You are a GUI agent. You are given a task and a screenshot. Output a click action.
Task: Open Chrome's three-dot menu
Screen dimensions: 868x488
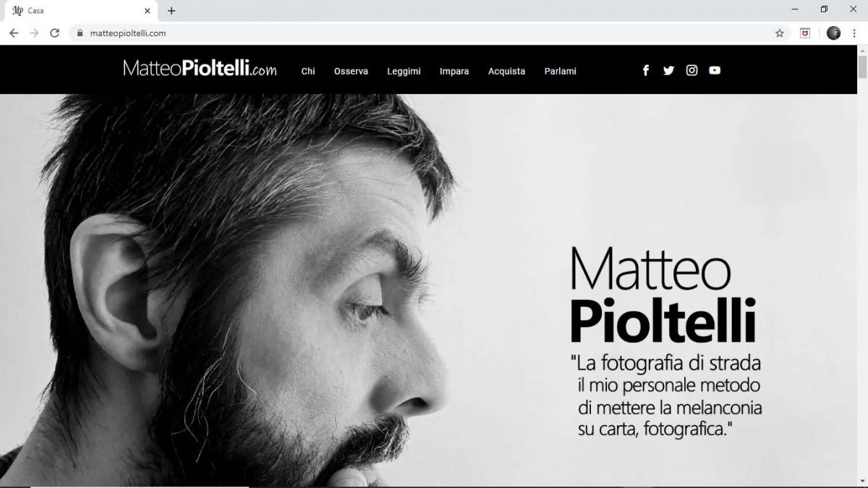point(854,33)
